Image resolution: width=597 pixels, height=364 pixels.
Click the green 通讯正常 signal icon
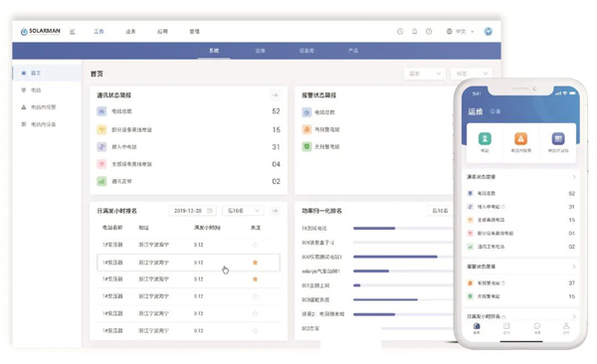pos(101,181)
